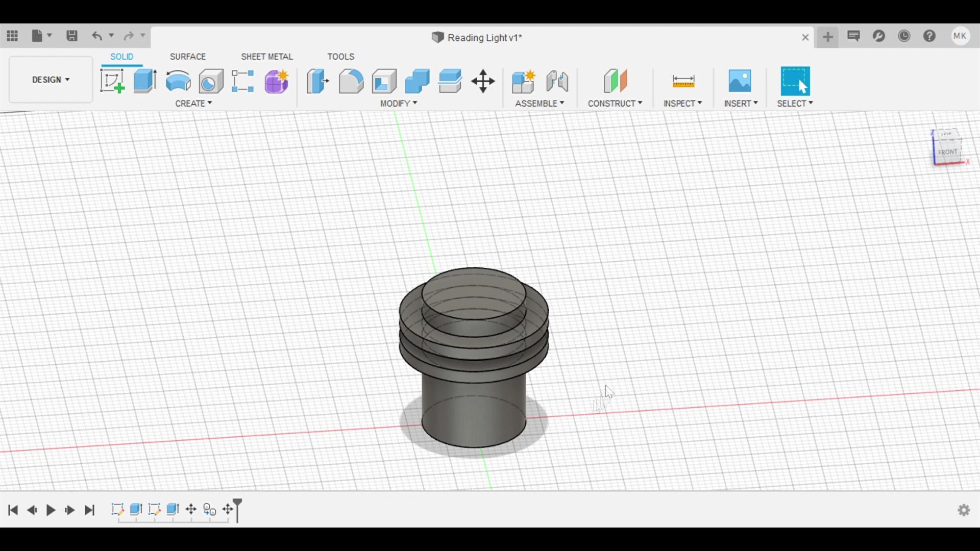The height and width of the screenshot is (551, 980).
Task: Open the Measure tool
Action: tap(683, 81)
